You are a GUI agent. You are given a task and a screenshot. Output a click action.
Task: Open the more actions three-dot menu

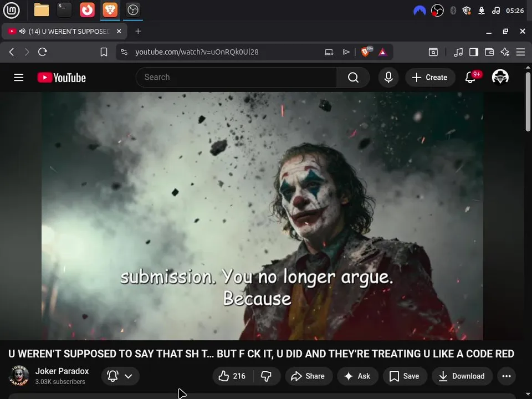[506, 376]
